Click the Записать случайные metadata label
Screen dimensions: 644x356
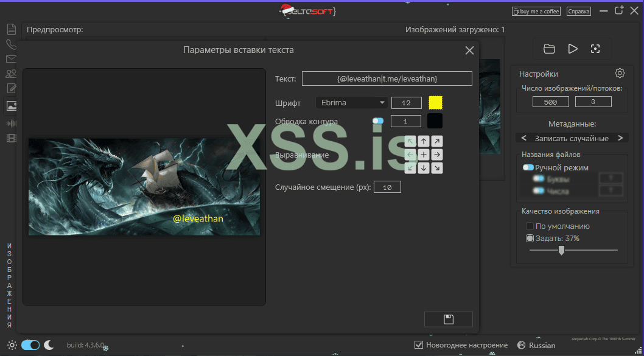(x=572, y=138)
